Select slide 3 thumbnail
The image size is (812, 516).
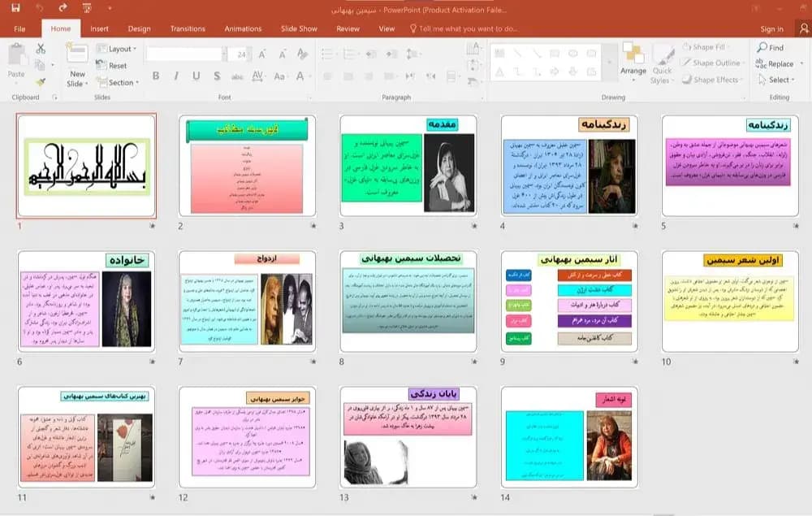click(x=408, y=165)
